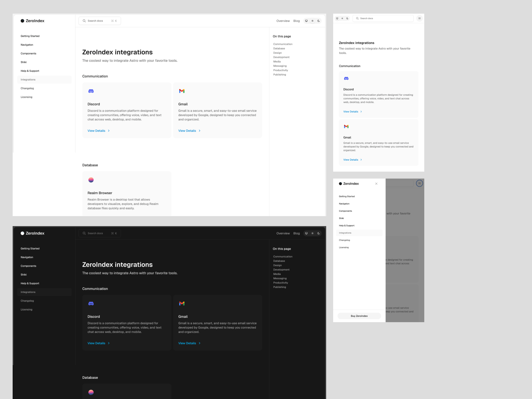Click Gmail View Details in dark desktop
The width and height of the screenshot is (532, 399).
click(189, 343)
